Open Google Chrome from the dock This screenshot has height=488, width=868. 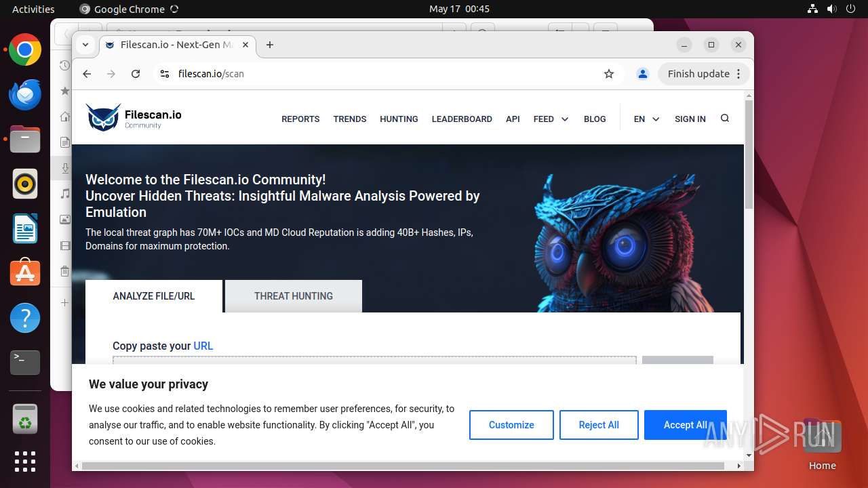25,50
